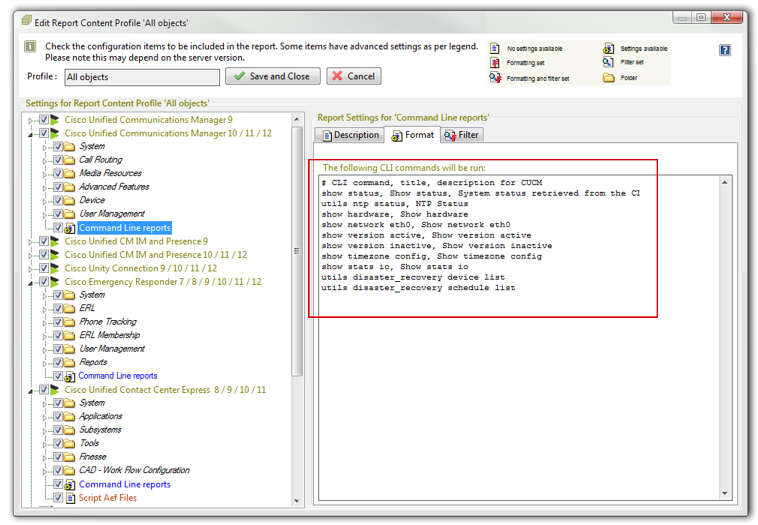Collapse Cisco Unified Communications Manager 10 / 11 / 12
The height and width of the screenshot is (525, 758).
pyautogui.click(x=30, y=134)
